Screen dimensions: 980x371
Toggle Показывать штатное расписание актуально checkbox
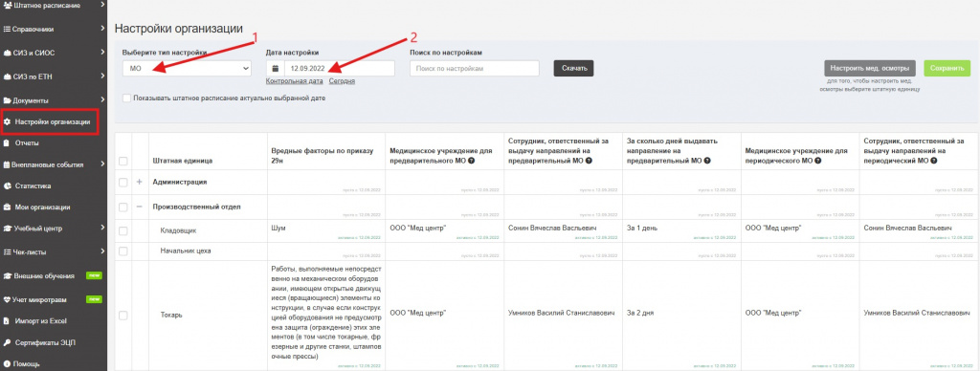(x=127, y=98)
